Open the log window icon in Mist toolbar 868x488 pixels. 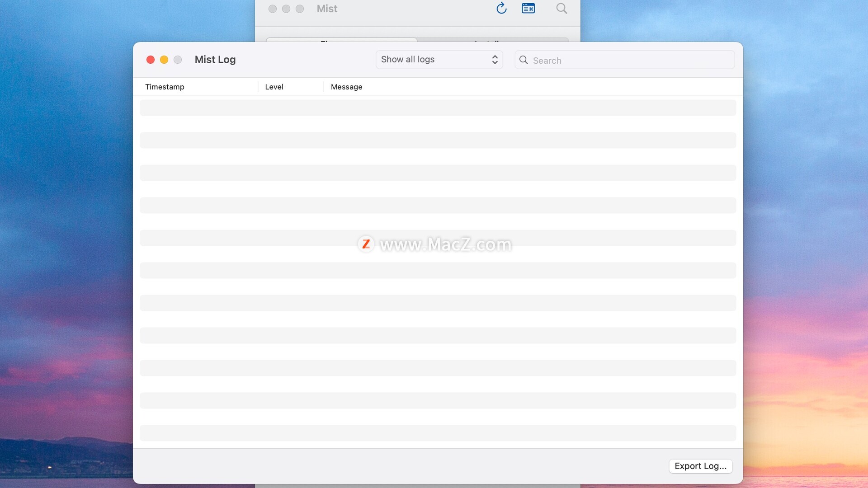click(x=528, y=8)
